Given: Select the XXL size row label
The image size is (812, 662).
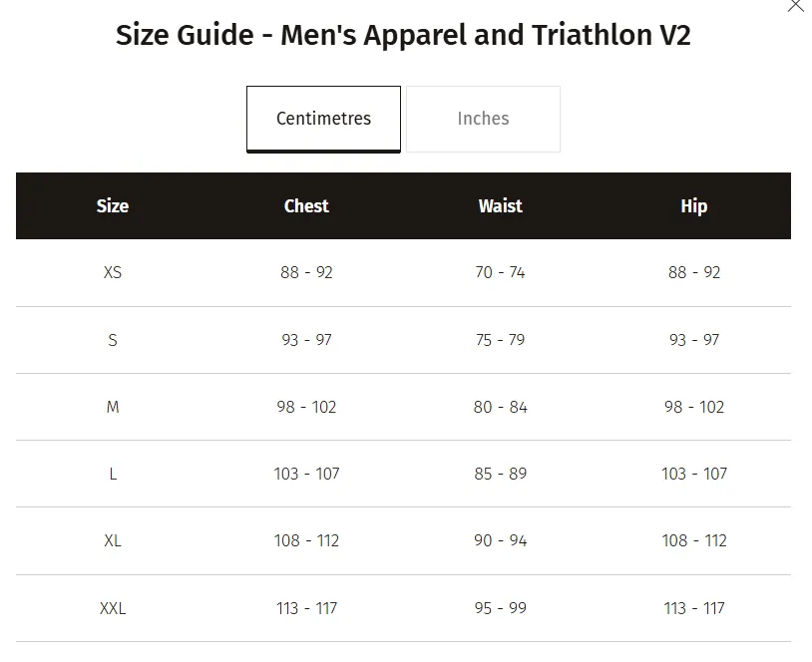Looking at the screenshot, I should tap(113, 608).
